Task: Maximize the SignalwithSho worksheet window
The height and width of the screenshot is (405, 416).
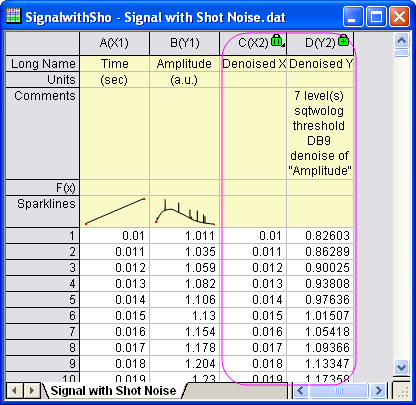Action: (x=376, y=16)
